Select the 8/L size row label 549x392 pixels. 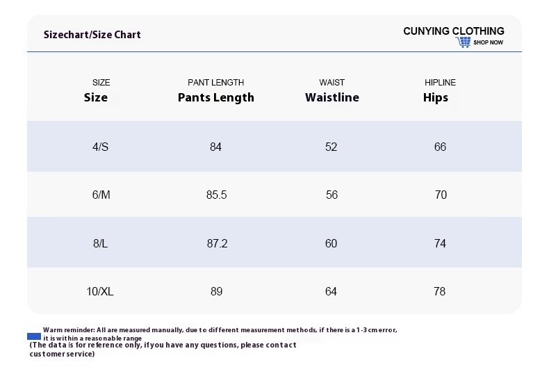pyautogui.click(x=101, y=243)
